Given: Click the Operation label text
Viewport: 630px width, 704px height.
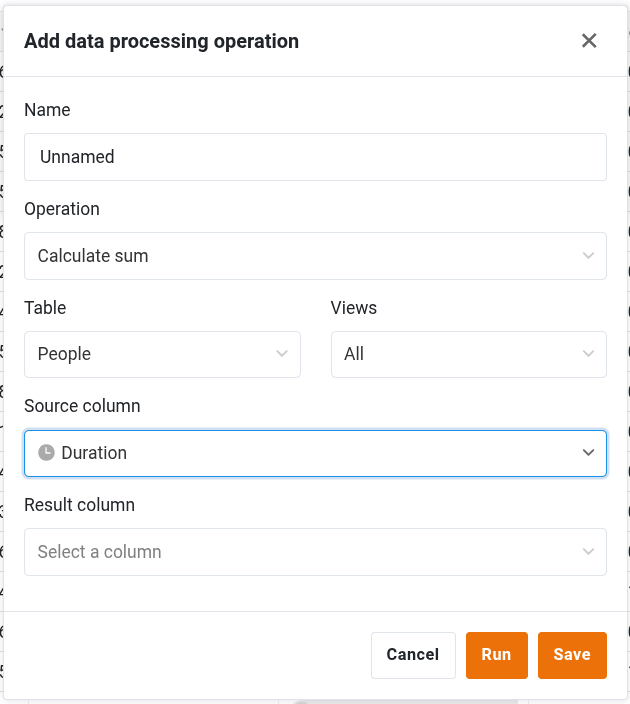Looking at the screenshot, I should tap(62, 209).
